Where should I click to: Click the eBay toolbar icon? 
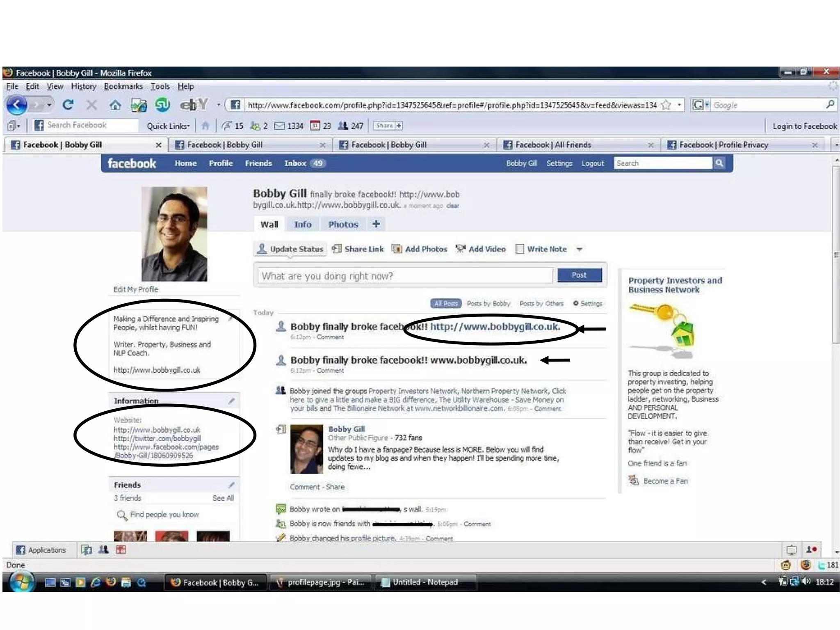click(194, 105)
